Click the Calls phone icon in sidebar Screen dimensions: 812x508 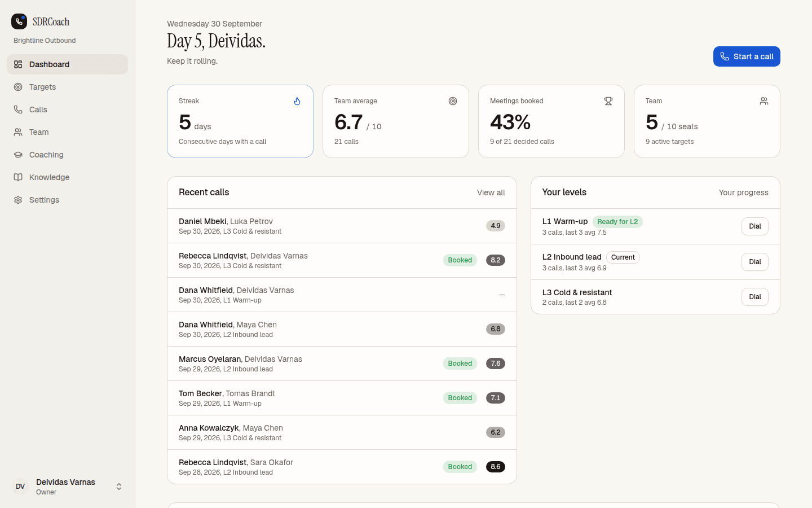(18, 110)
